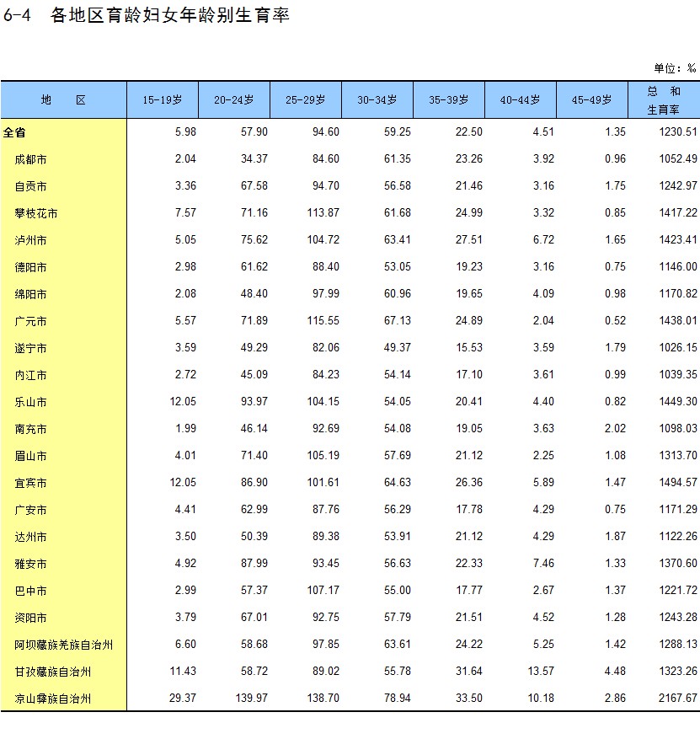Select the value 2167.67 in 凉山彝族自治州 row
The width and height of the screenshot is (700, 739).
click(678, 698)
